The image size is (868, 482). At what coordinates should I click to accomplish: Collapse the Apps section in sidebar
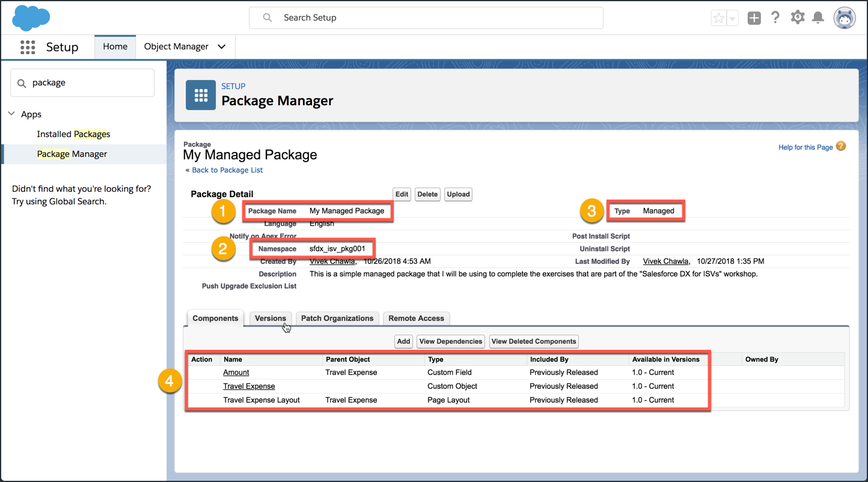tap(12, 114)
